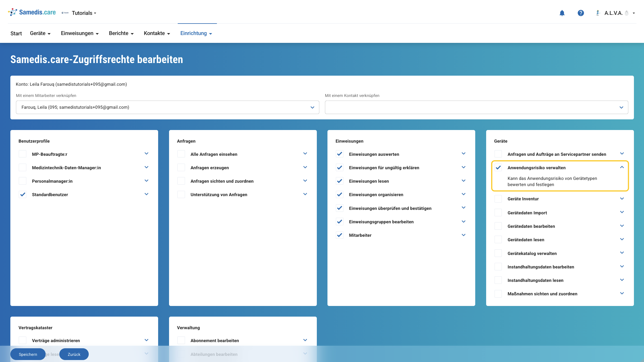The height and width of the screenshot is (362, 644).
Task: Expand Anfragen sichten und zuordnen chevron
Action: coord(305,181)
